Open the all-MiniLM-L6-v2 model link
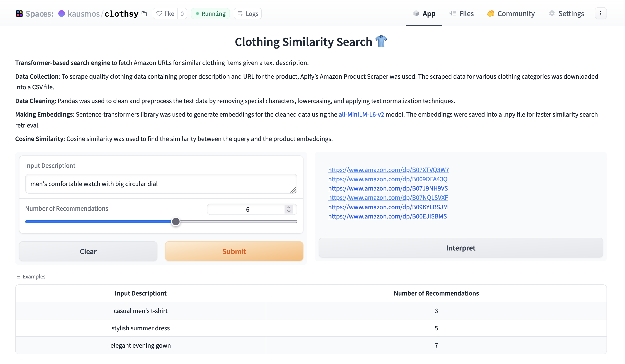 click(361, 114)
